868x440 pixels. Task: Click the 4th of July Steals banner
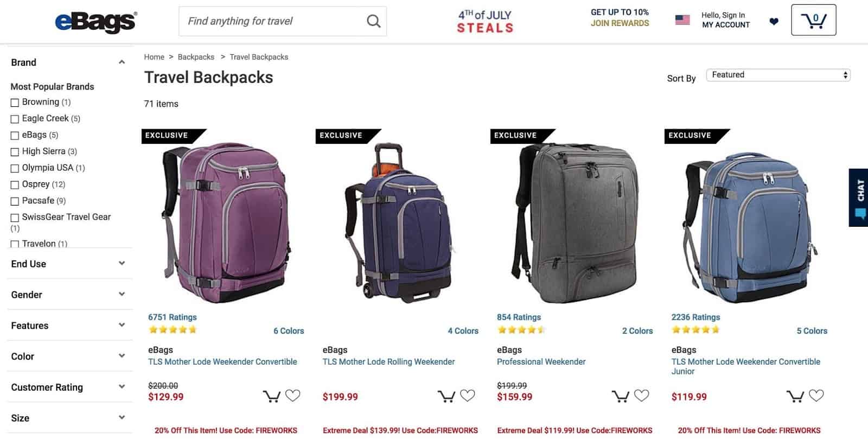484,22
